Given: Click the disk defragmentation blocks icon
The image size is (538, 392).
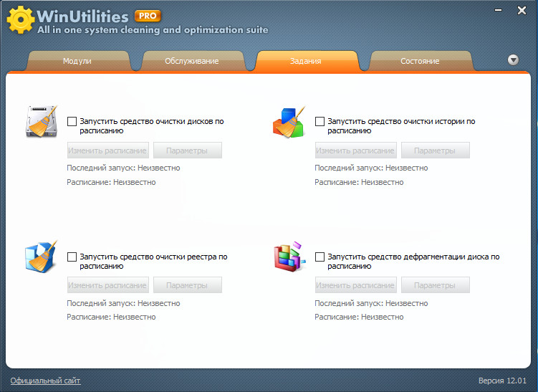Looking at the screenshot, I should coord(289,257).
